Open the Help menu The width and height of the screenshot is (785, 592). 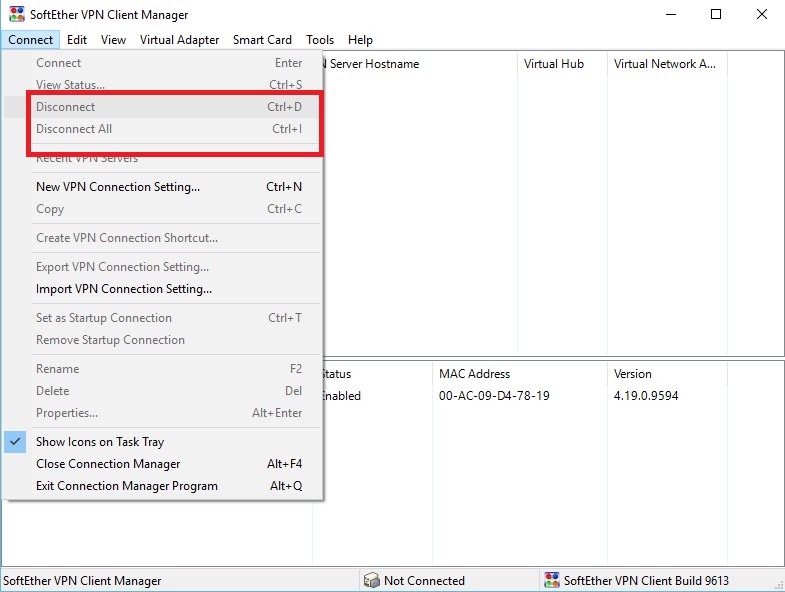click(x=360, y=40)
